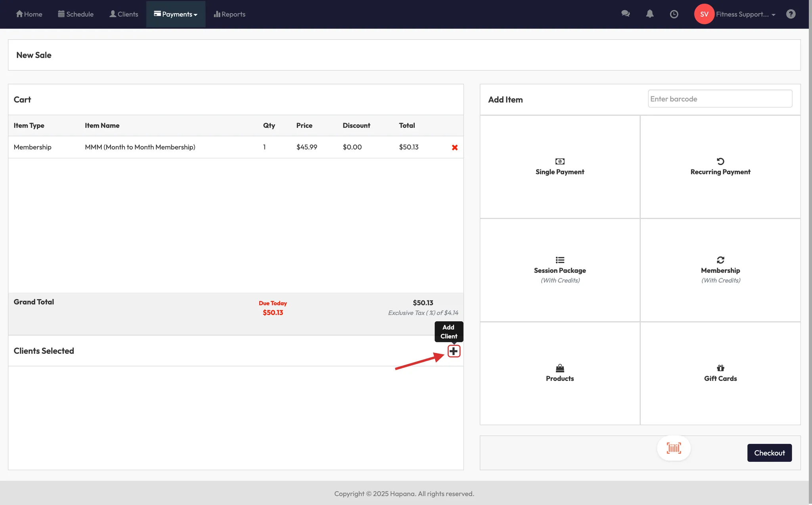
Task: Open the Reports menu item
Action: 230,14
